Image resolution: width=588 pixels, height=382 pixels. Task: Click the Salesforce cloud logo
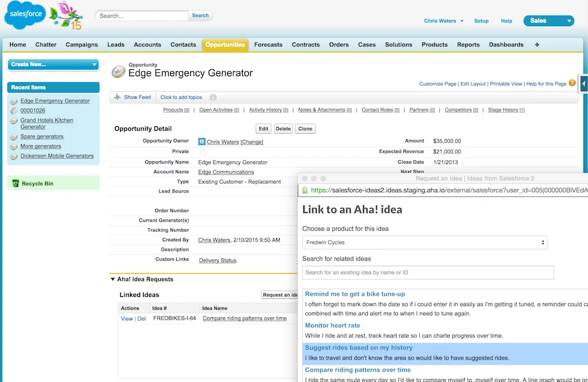tap(25, 14)
